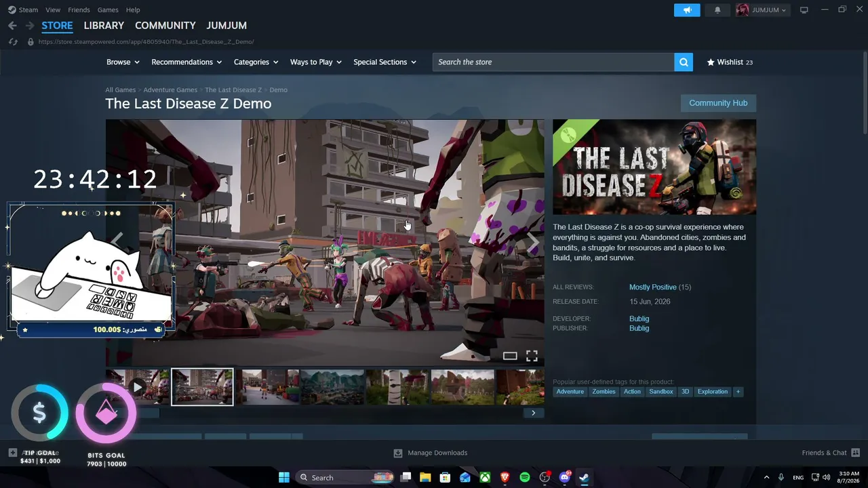Open the Steam announcements megaphone button
Screen dimensions: 868x488
tap(687, 10)
